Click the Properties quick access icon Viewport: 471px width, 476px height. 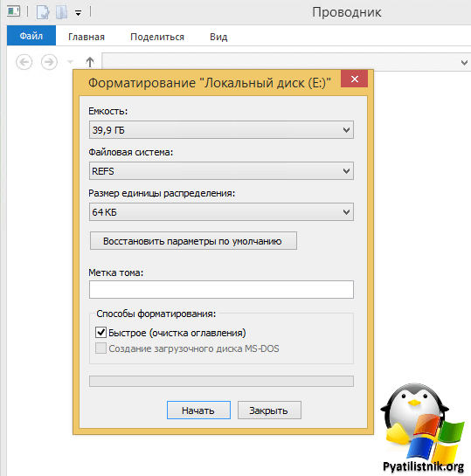coord(43,12)
